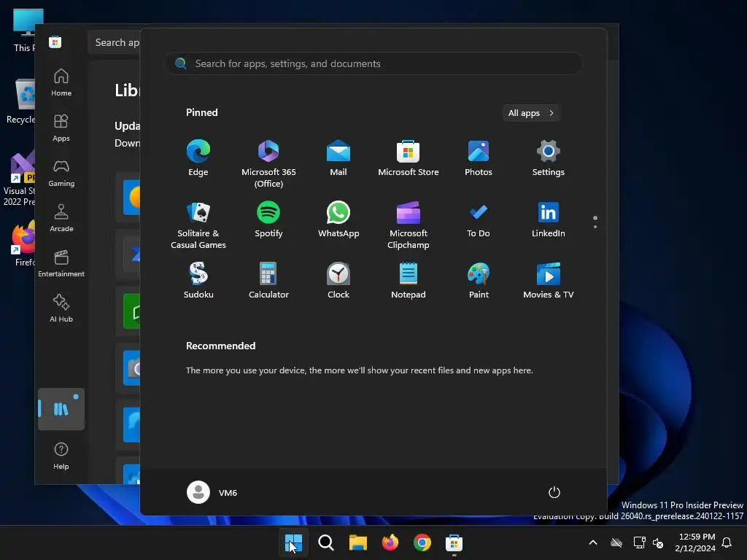Launch Solitaire & Casual Games
Screen dimensions: 747x560
[x=198, y=225]
